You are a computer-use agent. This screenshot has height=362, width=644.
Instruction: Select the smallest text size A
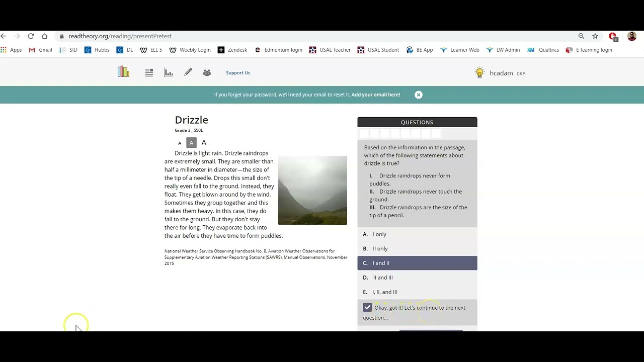click(180, 143)
